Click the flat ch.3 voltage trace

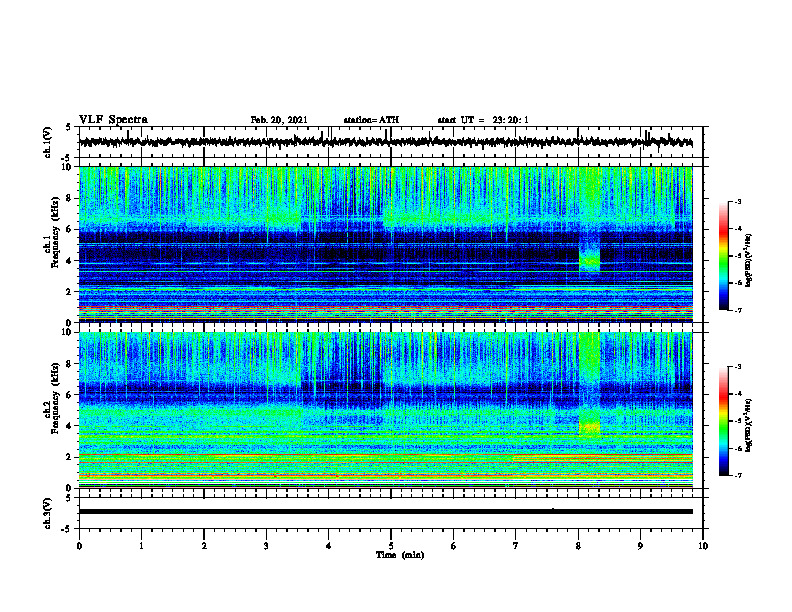pyautogui.click(x=386, y=512)
